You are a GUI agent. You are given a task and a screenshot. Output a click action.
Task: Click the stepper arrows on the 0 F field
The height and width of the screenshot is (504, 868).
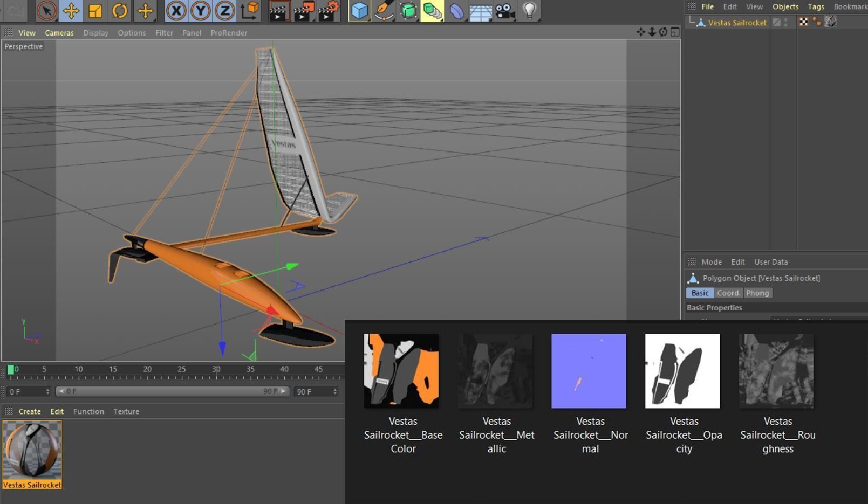click(47, 392)
